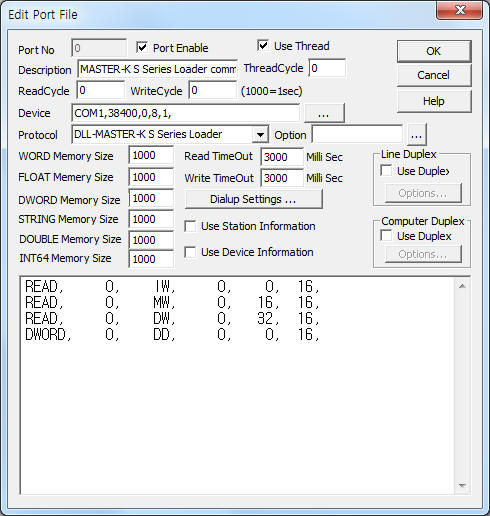
Task: Select the WORD Memory Size field
Action: click(x=151, y=155)
